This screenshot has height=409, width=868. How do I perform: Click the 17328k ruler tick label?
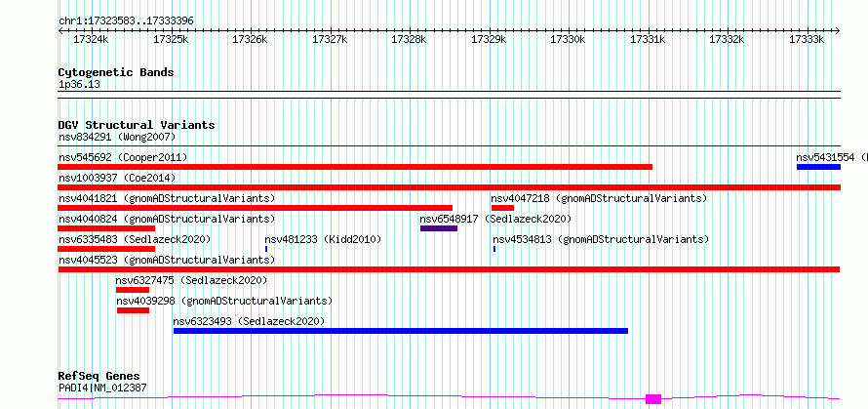click(x=409, y=39)
